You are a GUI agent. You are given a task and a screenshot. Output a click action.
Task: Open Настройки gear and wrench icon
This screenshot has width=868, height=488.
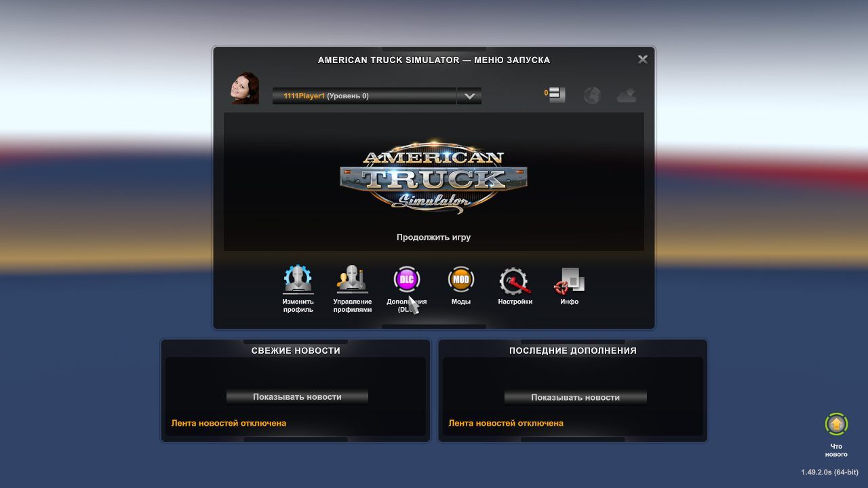(515, 280)
